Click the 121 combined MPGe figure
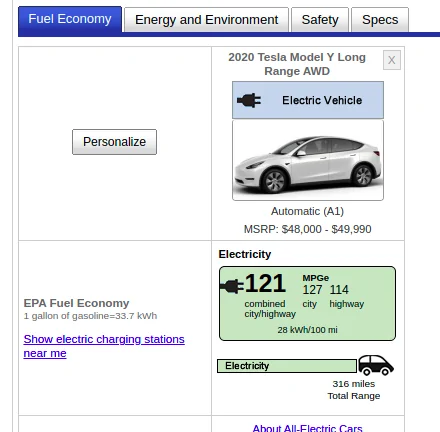The width and height of the screenshot is (440, 432). (265, 283)
